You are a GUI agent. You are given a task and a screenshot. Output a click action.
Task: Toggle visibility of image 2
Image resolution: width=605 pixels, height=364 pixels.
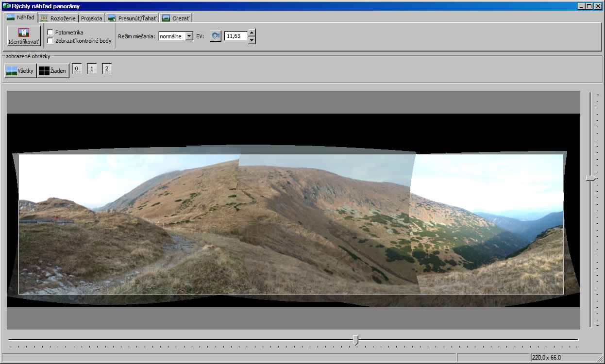click(107, 69)
